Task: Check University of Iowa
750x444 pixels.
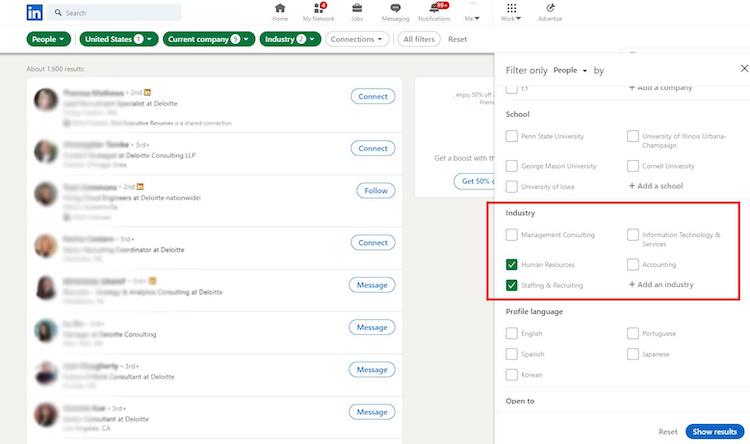Action: tap(511, 187)
